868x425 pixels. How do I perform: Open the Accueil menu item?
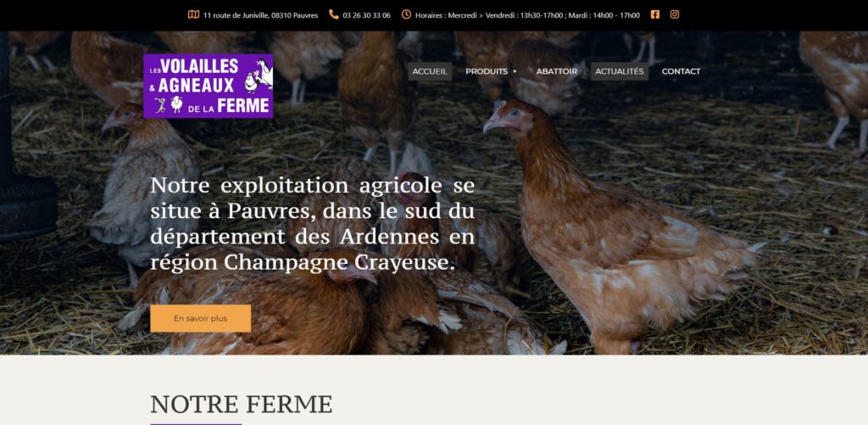tap(430, 71)
